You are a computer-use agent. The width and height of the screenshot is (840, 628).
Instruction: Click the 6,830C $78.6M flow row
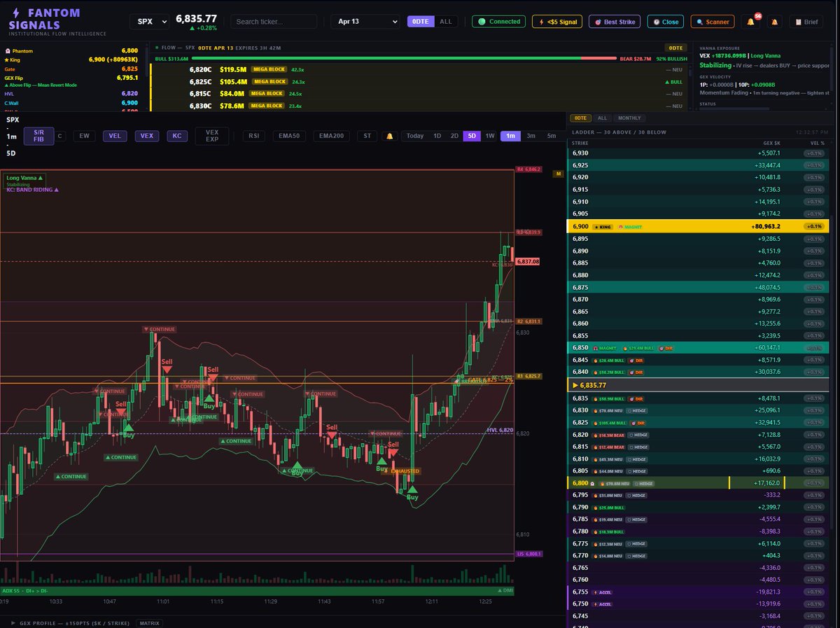click(420, 106)
